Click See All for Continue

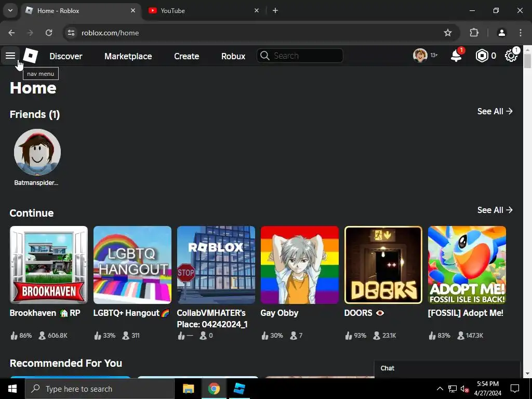[x=495, y=210]
